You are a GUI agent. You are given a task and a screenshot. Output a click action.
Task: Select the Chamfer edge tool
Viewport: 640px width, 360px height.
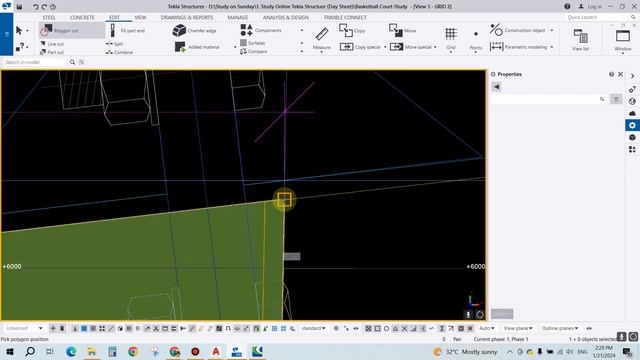tap(195, 31)
